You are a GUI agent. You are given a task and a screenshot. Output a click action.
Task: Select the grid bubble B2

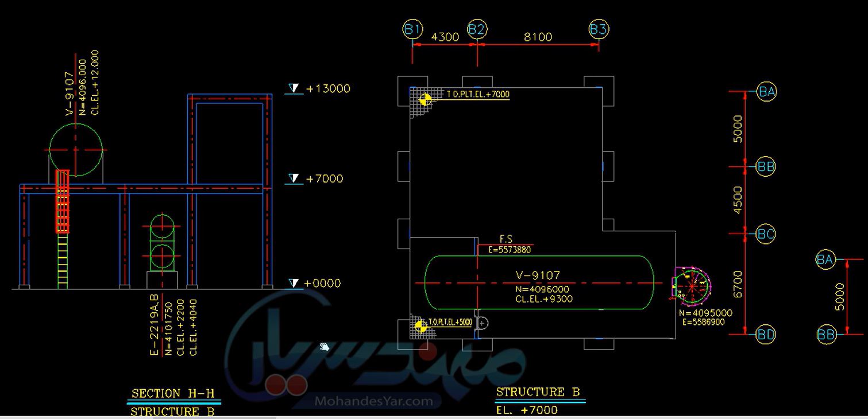tap(477, 29)
